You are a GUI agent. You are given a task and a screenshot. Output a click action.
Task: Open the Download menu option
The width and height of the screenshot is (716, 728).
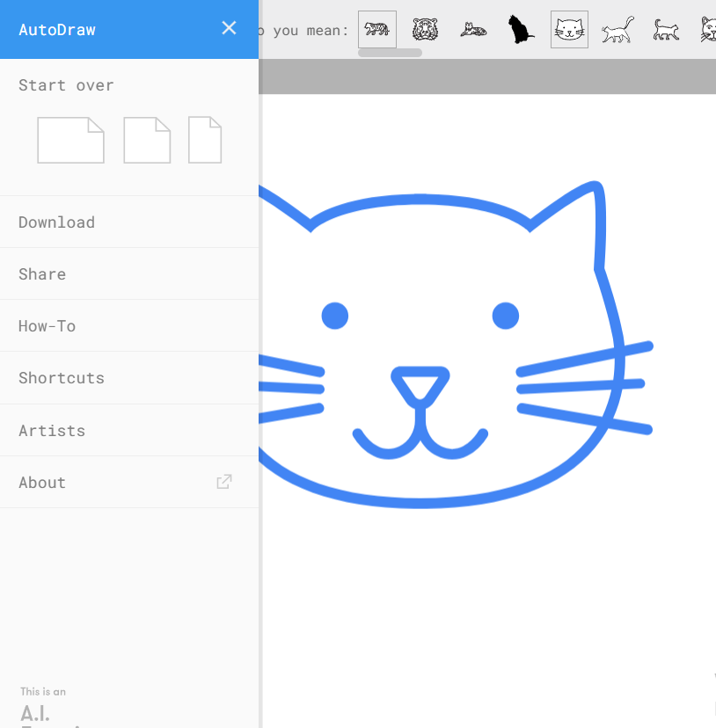click(x=56, y=222)
